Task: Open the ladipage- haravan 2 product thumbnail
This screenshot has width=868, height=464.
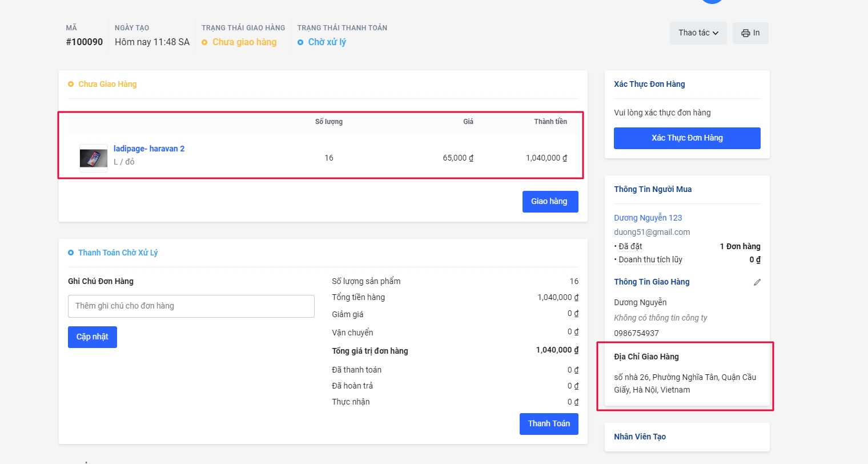Action: coord(94,158)
